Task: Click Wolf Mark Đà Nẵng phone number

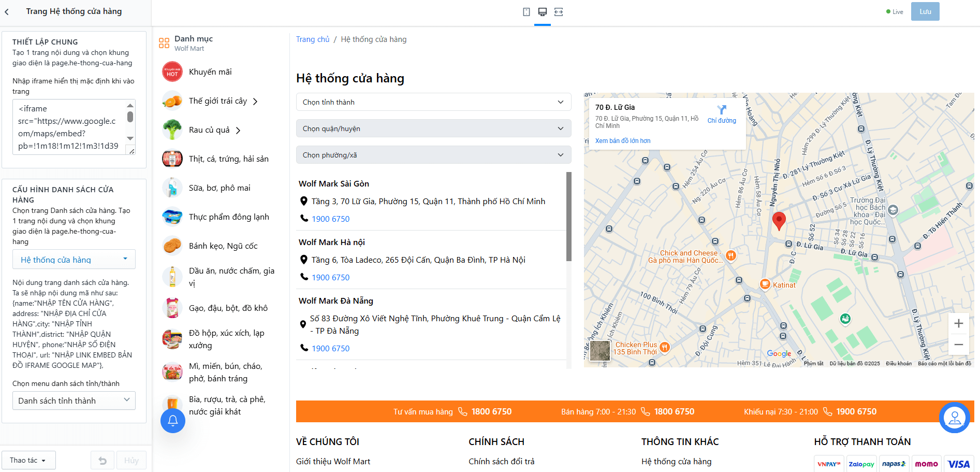Action: [331, 349]
